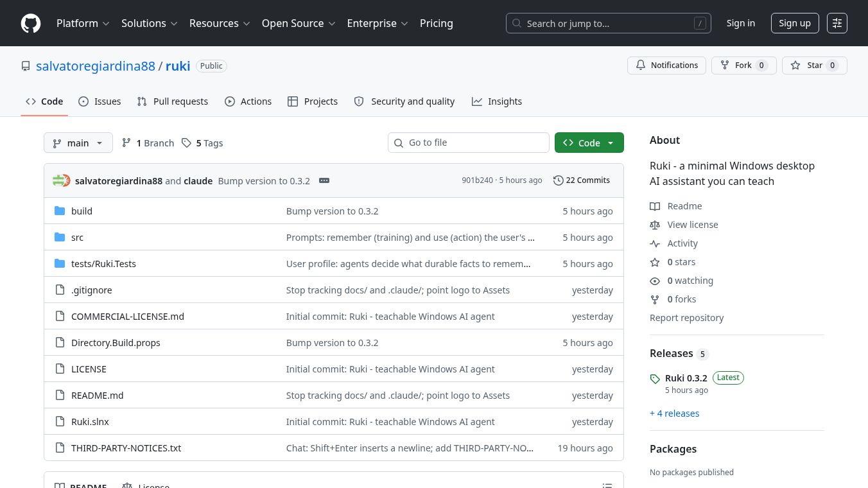Image resolution: width=868 pixels, height=488 pixels.
Task: Open the ruki repository name link
Action: 178,66
